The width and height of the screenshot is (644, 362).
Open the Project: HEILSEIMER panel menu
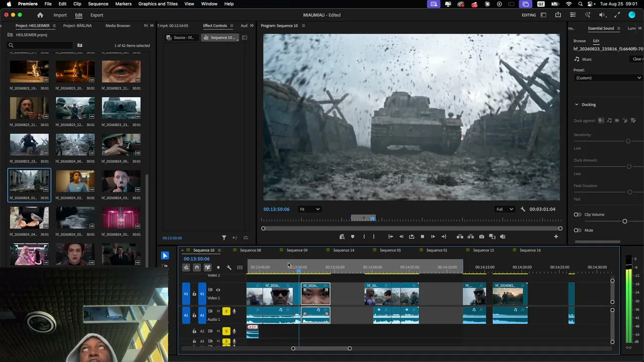tap(54, 26)
